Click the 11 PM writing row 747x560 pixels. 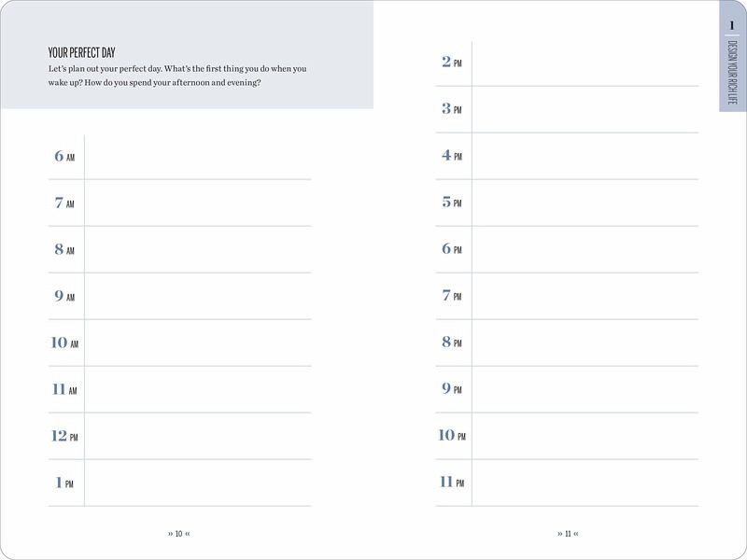click(585, 483)
